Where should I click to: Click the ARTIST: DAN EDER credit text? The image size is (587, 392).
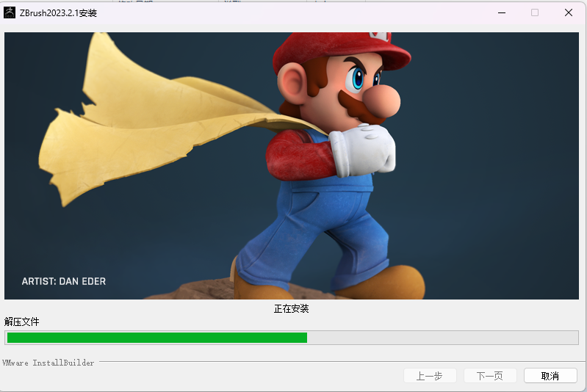click(x=64, y=281)
